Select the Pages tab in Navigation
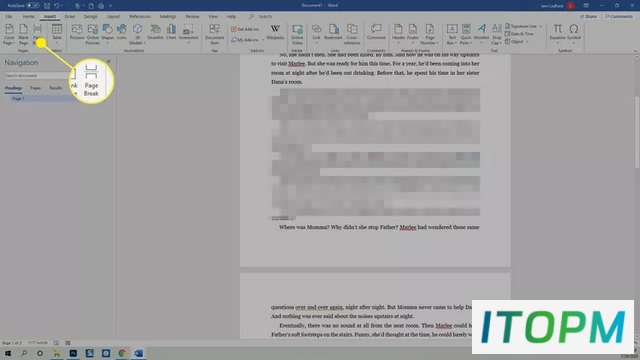640x360 pixels. [x=35, y=88]
